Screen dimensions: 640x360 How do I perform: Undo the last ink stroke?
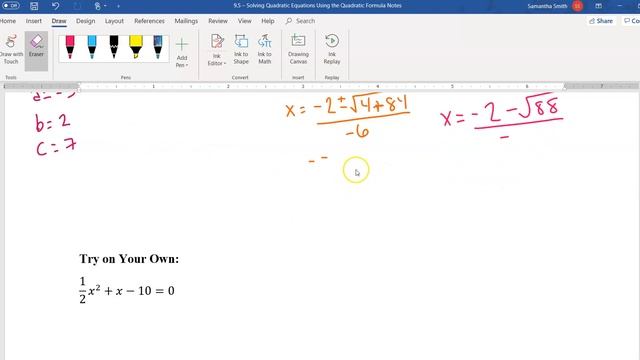(x=55, y=6)
